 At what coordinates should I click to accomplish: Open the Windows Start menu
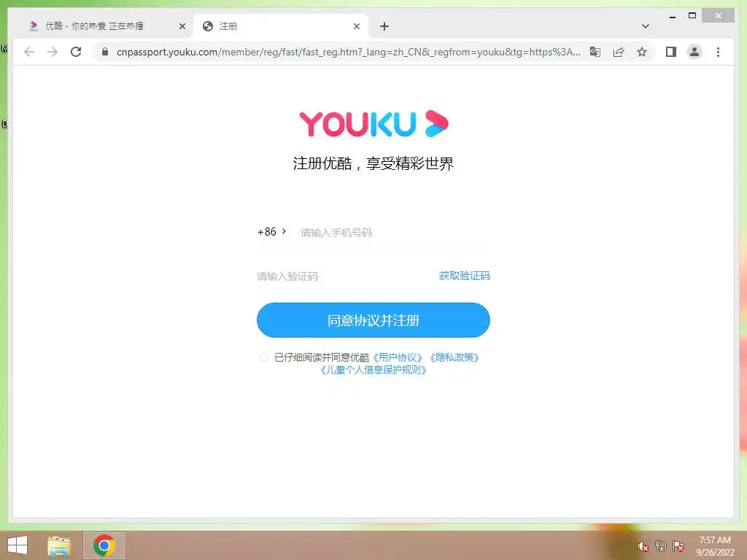pos(18,545)
